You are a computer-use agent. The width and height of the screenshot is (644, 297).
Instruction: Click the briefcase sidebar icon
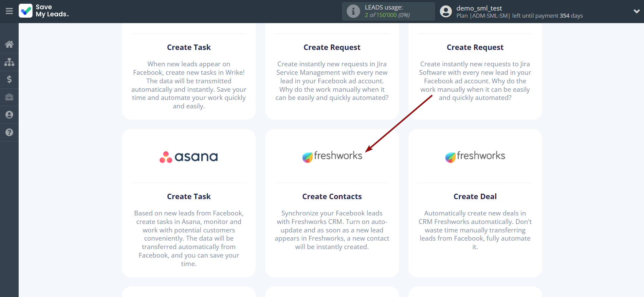pyautogui.click(x=9, y=97)
